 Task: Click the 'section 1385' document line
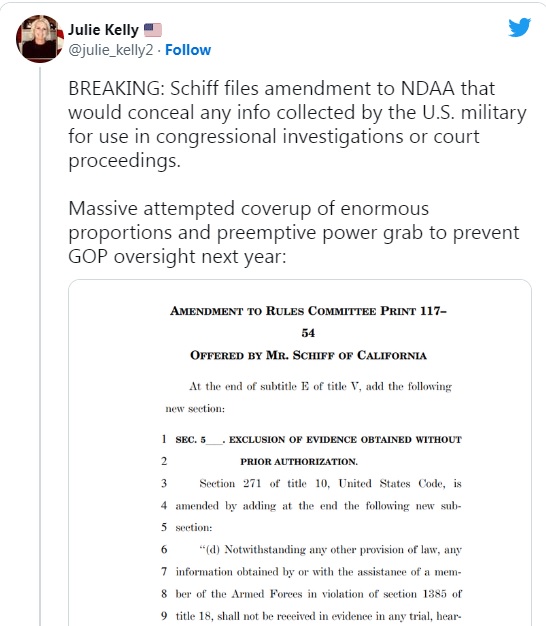[318, 594]
